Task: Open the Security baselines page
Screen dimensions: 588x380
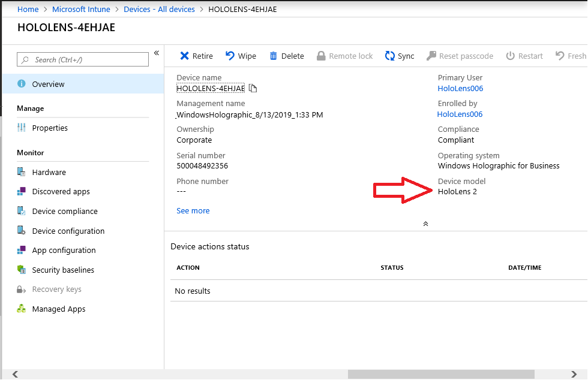Action: 63,270
